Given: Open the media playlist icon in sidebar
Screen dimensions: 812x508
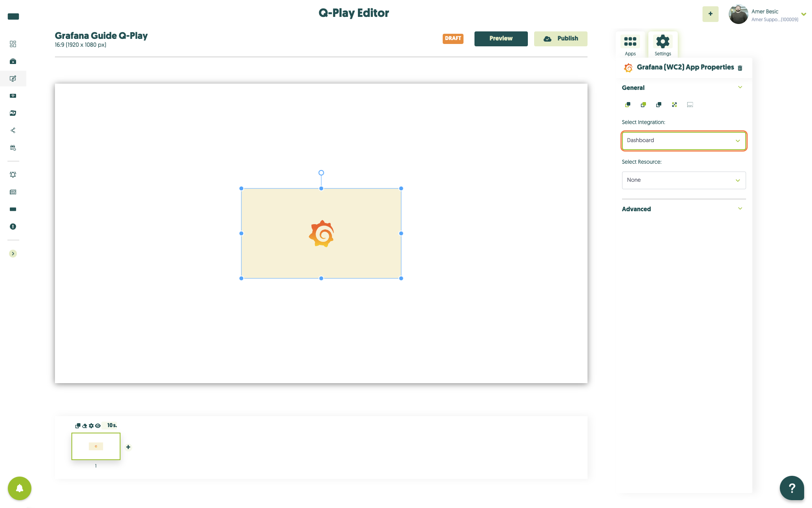Looking at the screenshot, I should 13,61.
